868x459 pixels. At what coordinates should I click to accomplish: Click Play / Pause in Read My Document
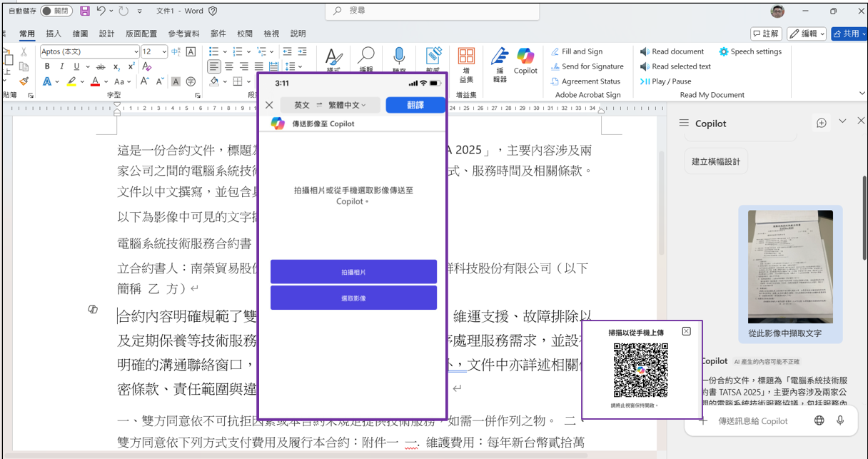(x=665, y=81)
